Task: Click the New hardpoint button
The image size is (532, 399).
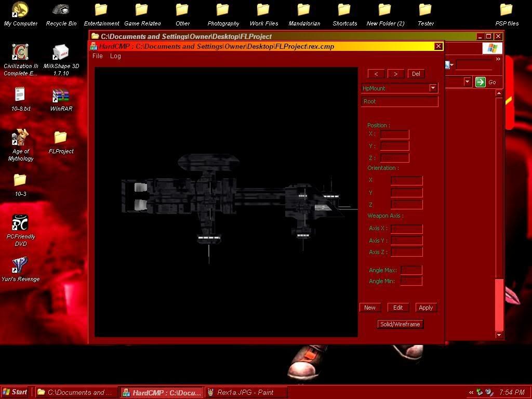Action: [x=370, y=308]
